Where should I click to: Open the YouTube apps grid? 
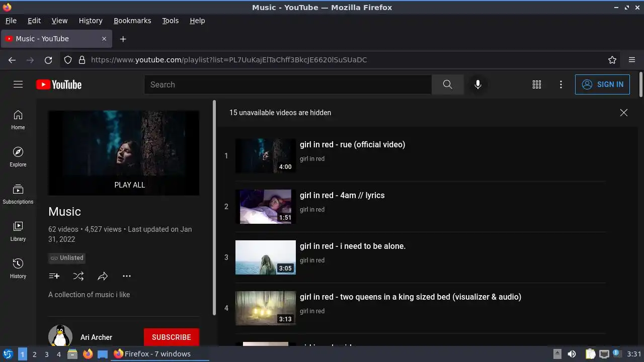click(x=537, y=84)
